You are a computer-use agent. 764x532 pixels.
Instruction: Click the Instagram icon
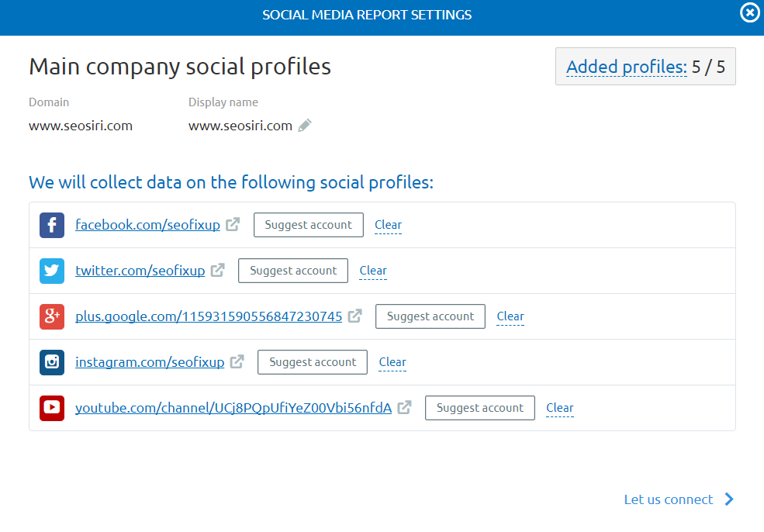point(51,361)
